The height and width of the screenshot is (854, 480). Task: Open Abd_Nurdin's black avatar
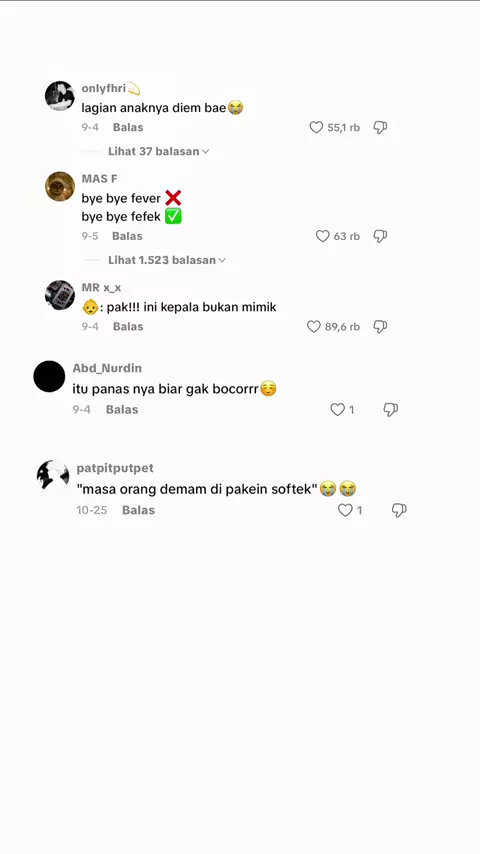click(x=49, y=376)
